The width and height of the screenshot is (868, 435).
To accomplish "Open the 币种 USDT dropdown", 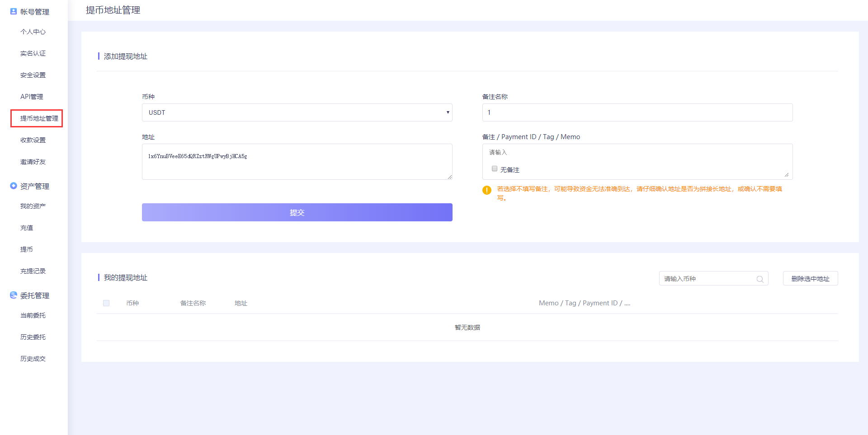I will coord(297,112).
